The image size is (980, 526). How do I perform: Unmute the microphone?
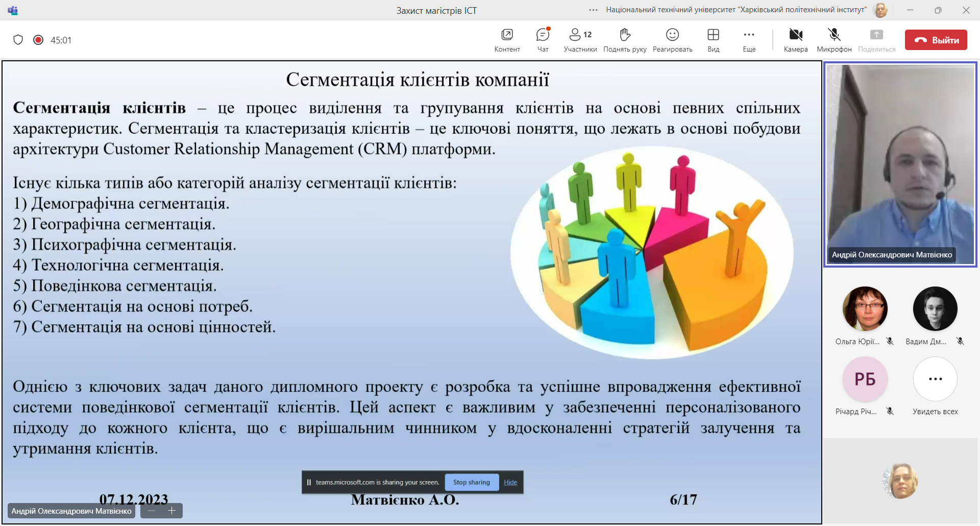[x=834, y=39]
